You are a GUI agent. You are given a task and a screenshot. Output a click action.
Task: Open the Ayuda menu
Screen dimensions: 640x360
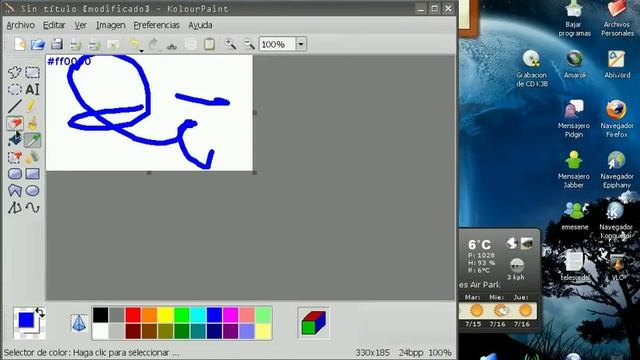[200, 25]
